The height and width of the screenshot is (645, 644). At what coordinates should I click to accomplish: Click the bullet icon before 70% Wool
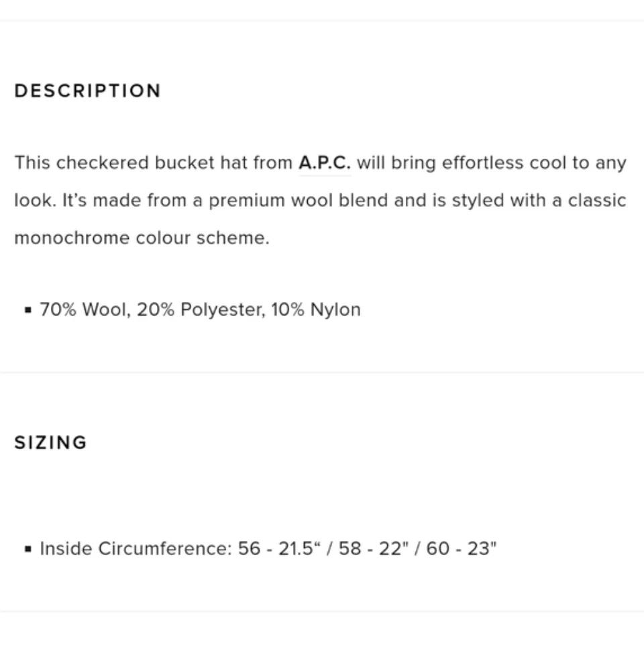[x=28, y=310]
